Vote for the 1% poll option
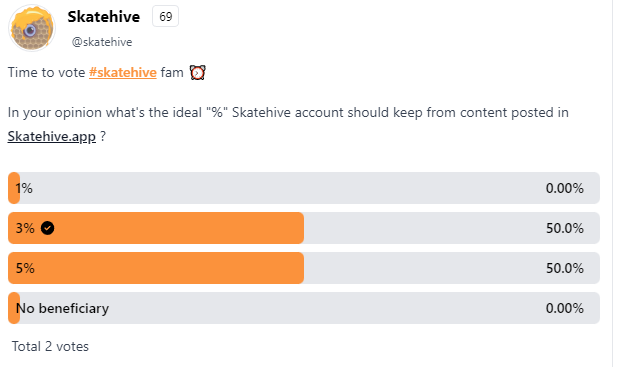The height and width of the screenshot is (367, 621). (x=304, y=188)
